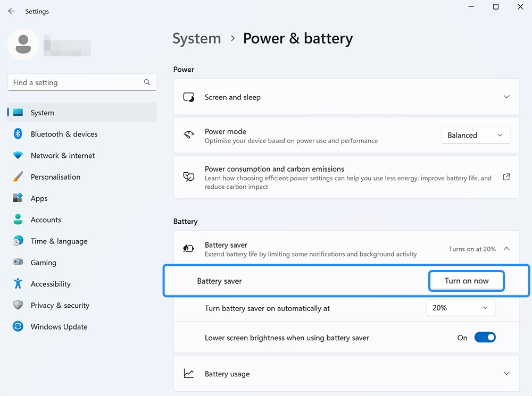Click Turn on now button
This screenshot has width=532, height=396.
point(467,281)
